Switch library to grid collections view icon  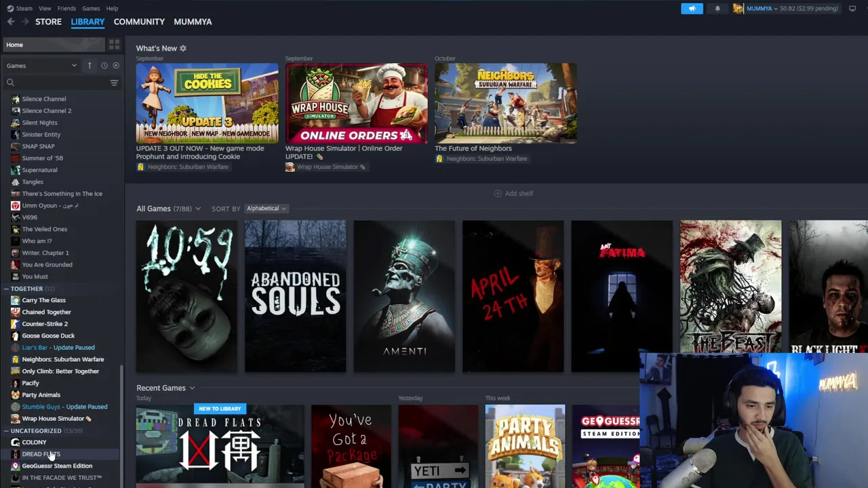click(x=114, y=45)
